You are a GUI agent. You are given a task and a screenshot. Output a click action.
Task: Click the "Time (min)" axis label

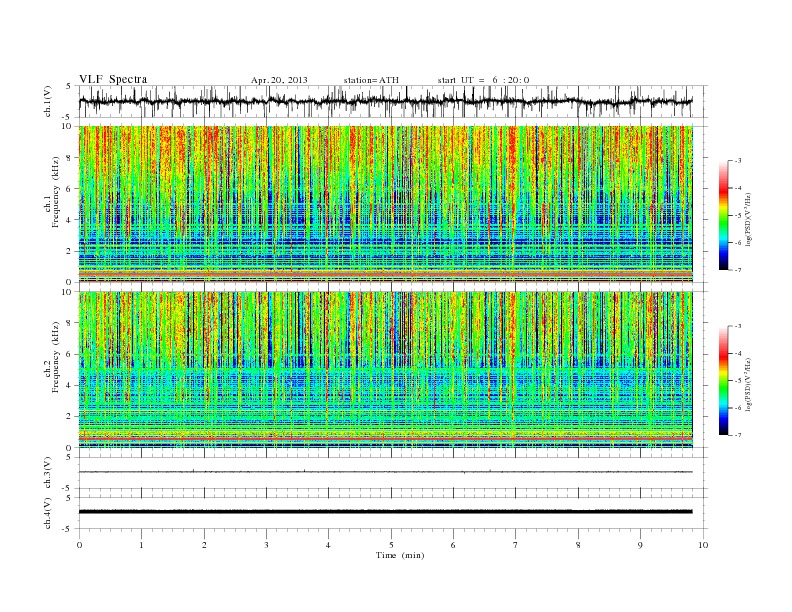click(400, 555)
